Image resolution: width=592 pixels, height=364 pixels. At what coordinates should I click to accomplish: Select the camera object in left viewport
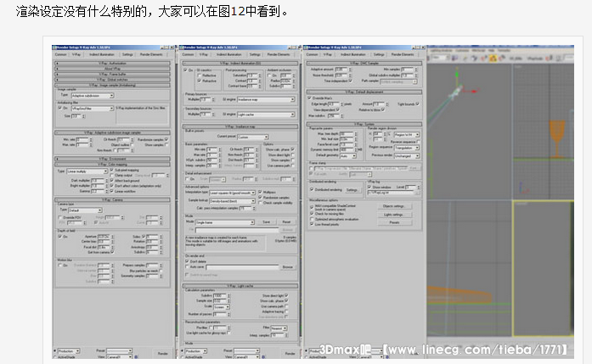(x=456, y=92)
